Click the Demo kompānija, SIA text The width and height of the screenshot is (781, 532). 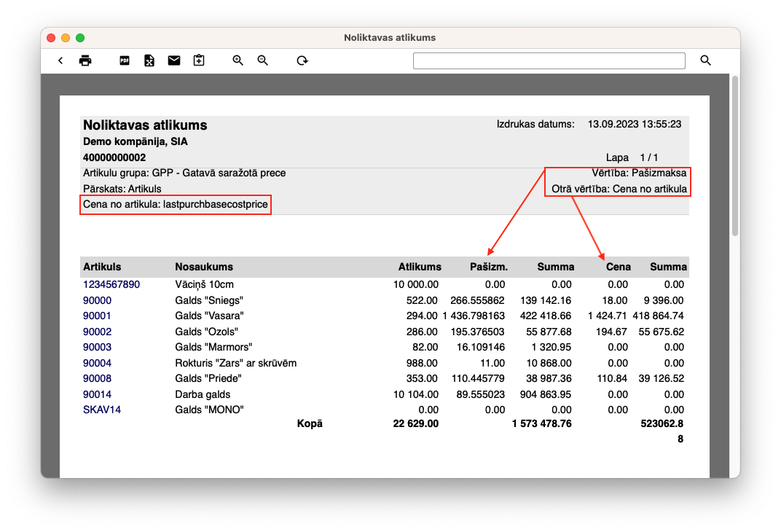[x=136, y=141]
